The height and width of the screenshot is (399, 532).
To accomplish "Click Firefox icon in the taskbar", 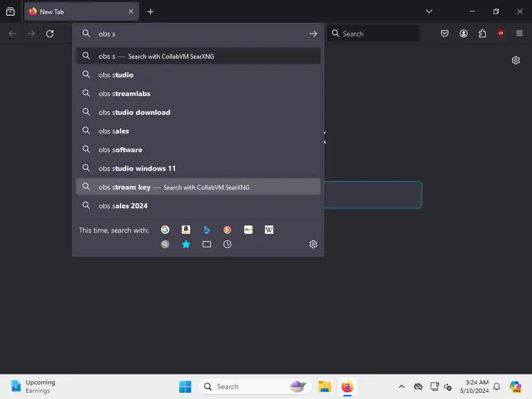I will point(347,387).
